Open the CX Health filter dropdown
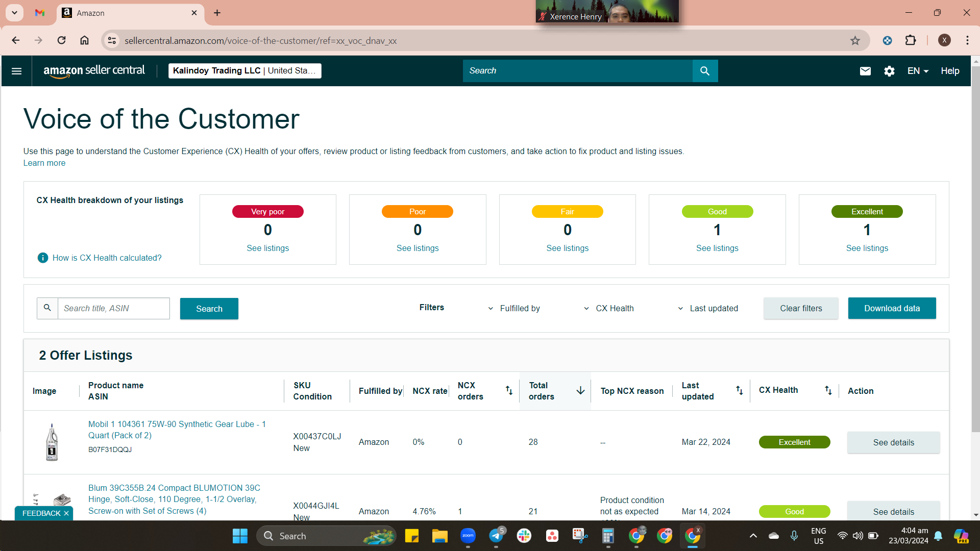Viewport: 980px width, 551px height. [x=609, y=308]
